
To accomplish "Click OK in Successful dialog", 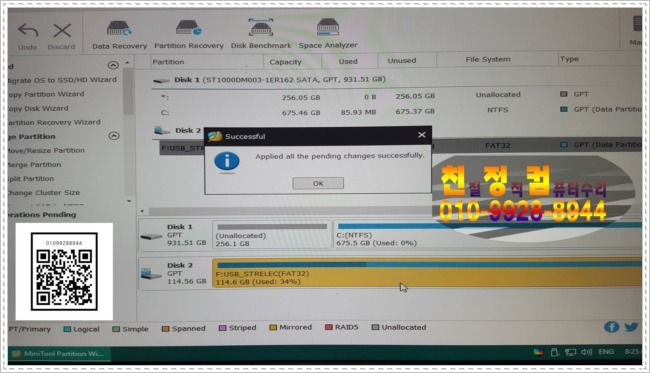I will [x=318, y=183].
